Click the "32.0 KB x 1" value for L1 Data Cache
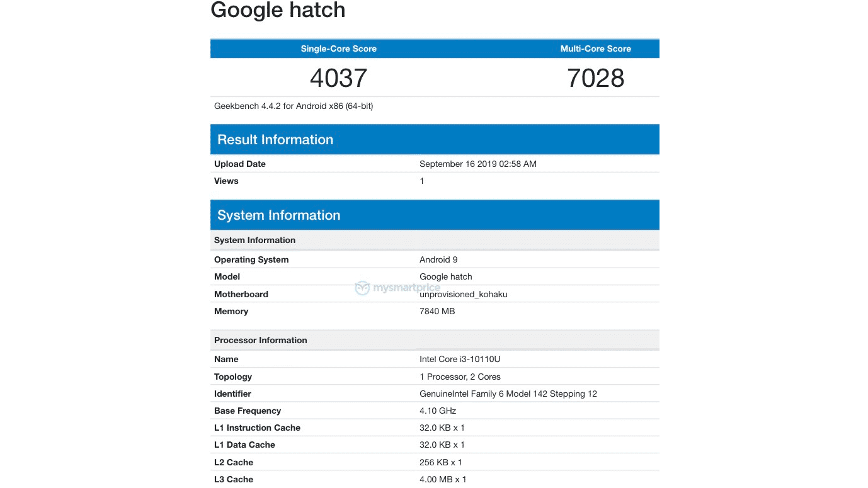This screenshot has width=868, height=488. 442,445
